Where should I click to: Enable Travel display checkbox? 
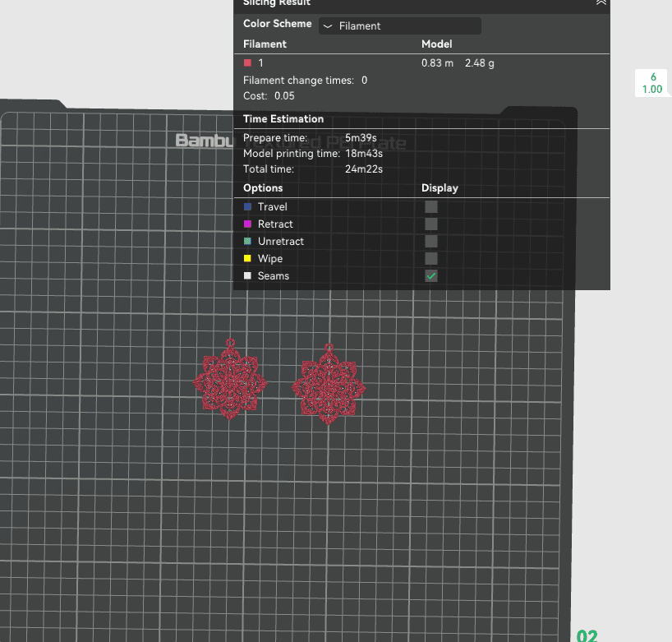431,206
